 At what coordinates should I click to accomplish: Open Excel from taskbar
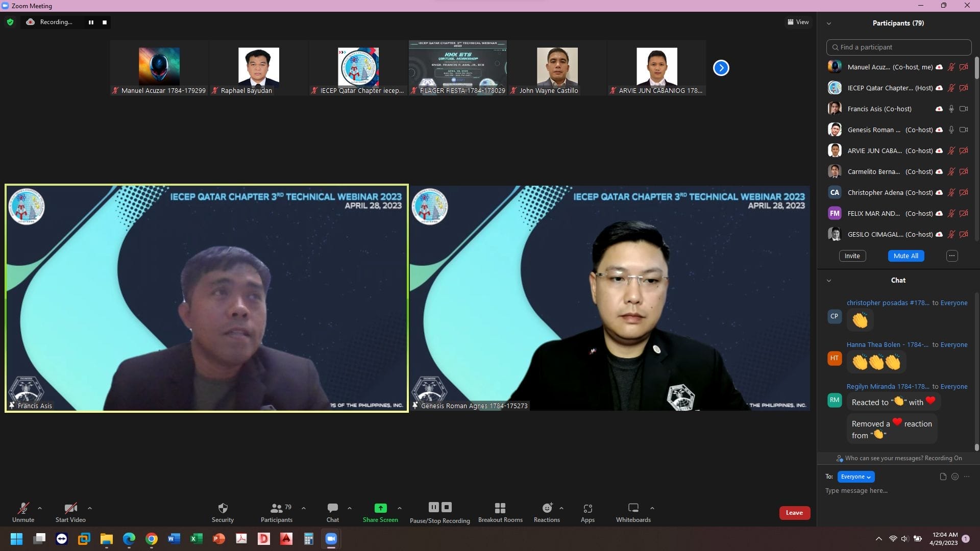197,539
